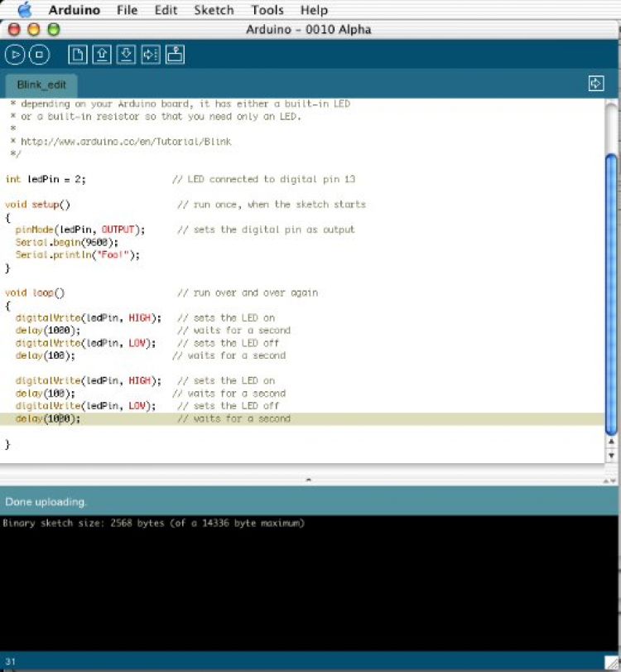The height and width of the screenshot is (672, 621).
Task: Open the Help menu
Action: tap(314, 10)
